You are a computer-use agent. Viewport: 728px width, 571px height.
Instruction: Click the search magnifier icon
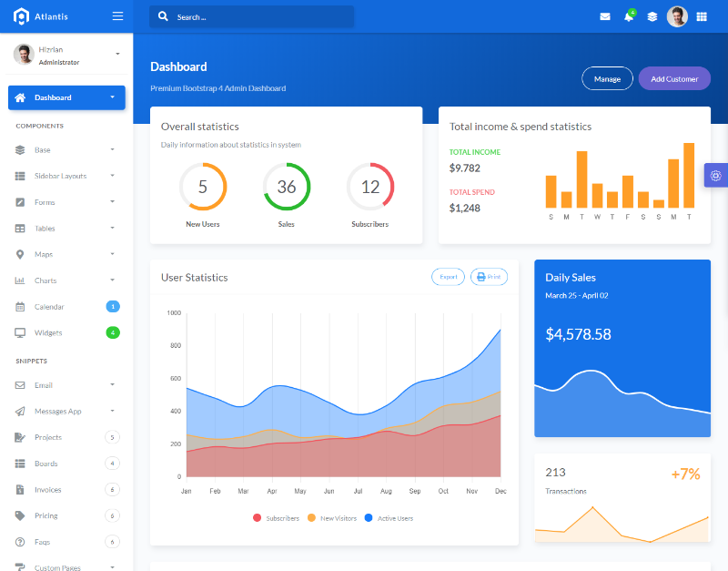click(163, 16)
